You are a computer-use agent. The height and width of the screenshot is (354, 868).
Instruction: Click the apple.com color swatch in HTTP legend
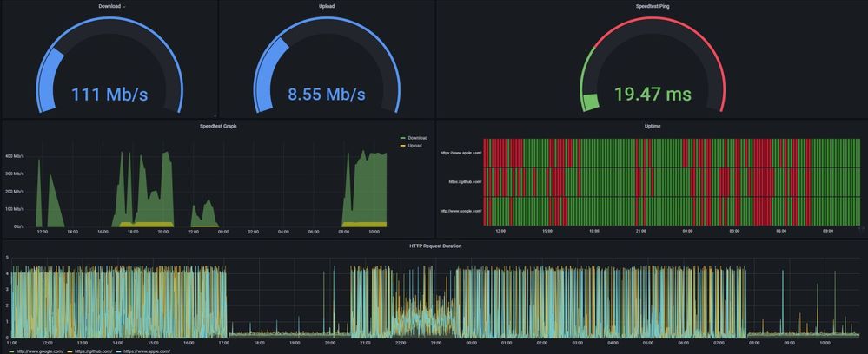click(x=118, y=351)
